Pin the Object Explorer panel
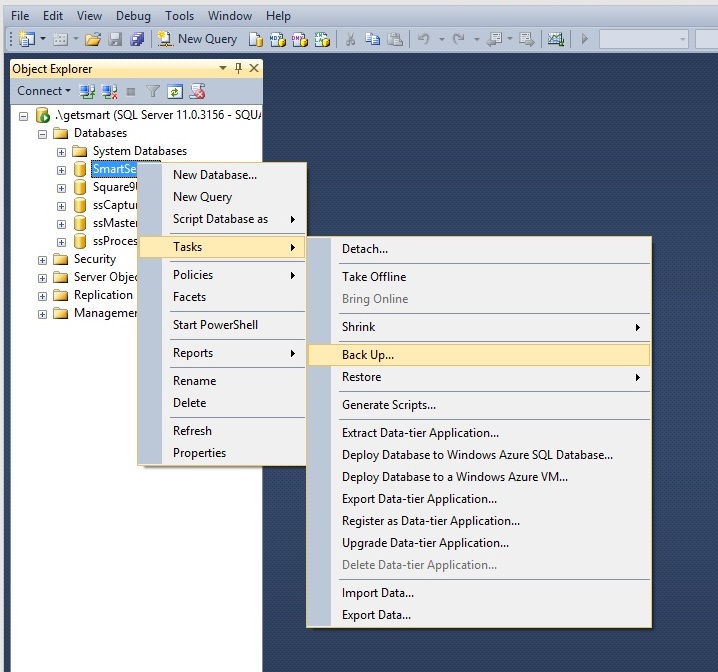The image size is (718, 672). click(x=238, y=68)
